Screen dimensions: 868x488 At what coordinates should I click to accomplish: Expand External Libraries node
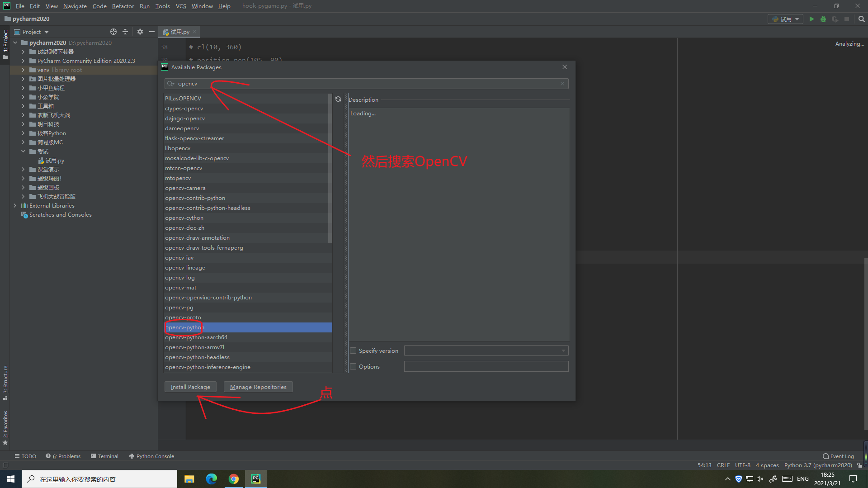coord(15,205)
